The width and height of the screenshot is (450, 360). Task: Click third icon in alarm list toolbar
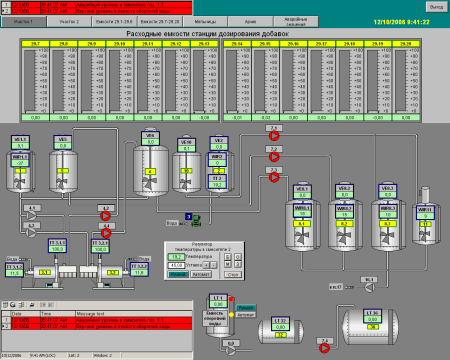click(x=21, y=305)
